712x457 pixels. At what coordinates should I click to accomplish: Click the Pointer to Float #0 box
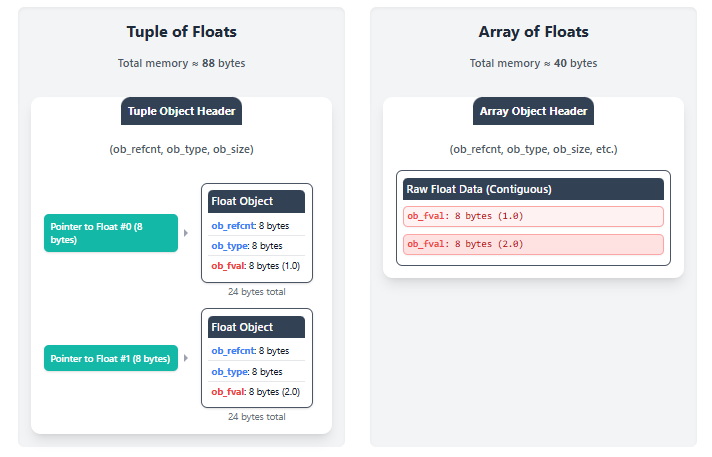coord(111,233)
